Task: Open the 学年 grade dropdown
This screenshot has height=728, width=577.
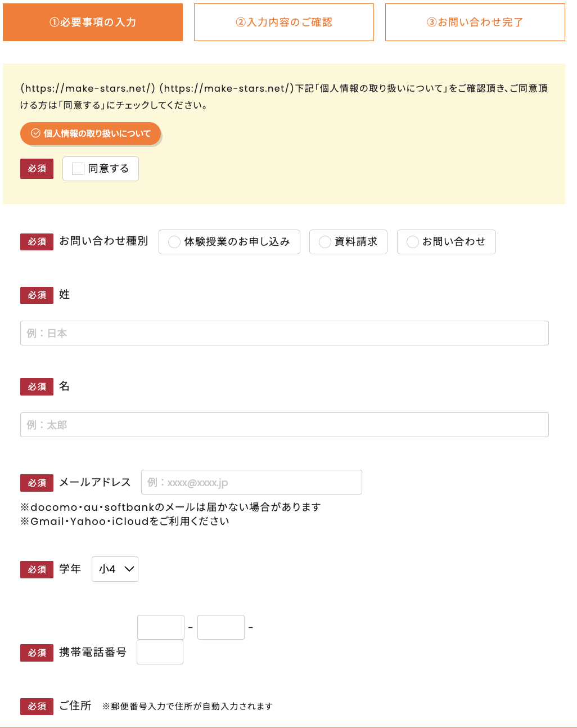Action: pos(115,569)
